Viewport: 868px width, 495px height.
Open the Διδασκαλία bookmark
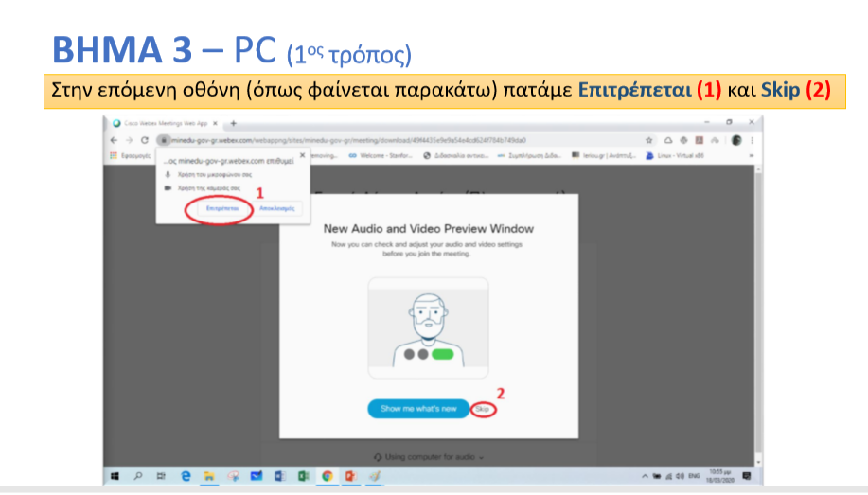click(x=455, y=155)
